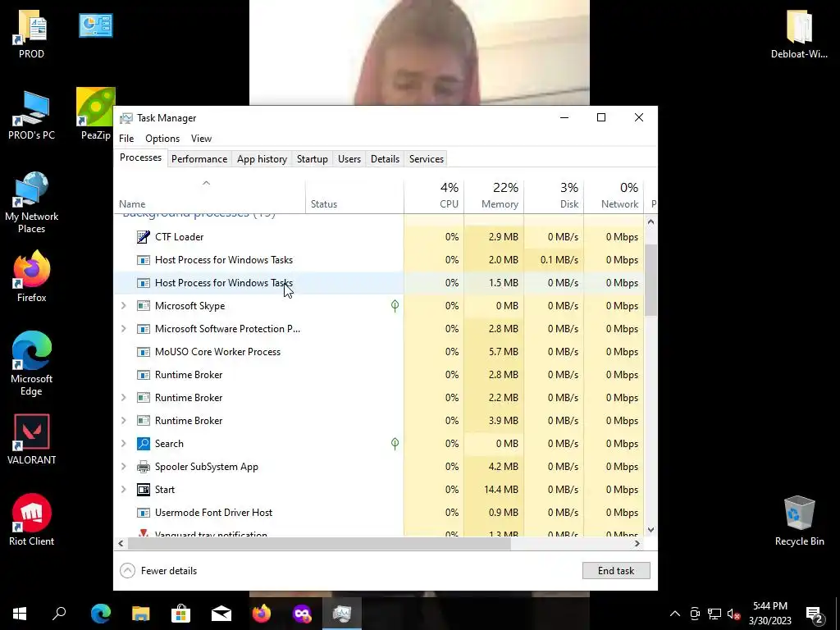Open the Recycle Bin
The height and width of the screenshot is (630, 840).
799,521
